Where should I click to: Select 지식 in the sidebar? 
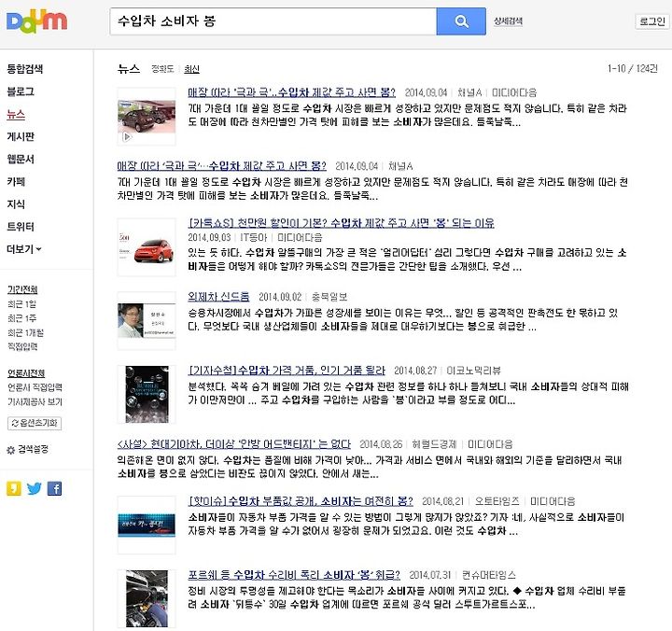16,204
